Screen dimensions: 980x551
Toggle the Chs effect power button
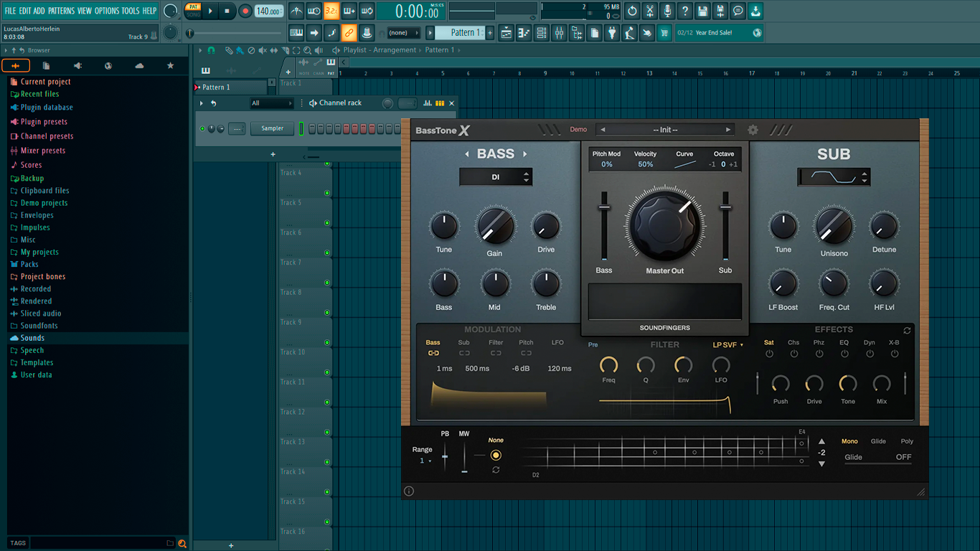click(793, 354)
